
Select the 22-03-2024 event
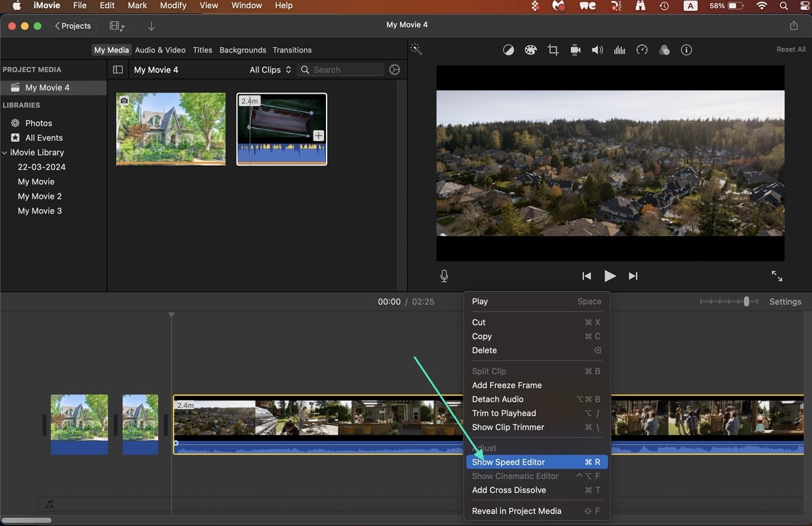point(42,167)
